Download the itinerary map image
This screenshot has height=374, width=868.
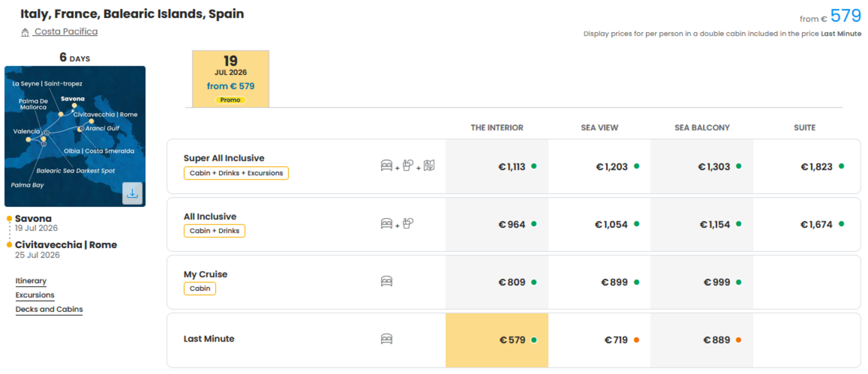pyautogui.click(x=132, y=193)
